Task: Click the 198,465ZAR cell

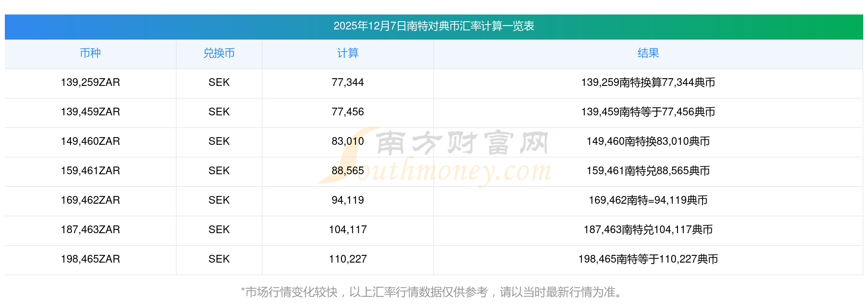Action: 90,259
